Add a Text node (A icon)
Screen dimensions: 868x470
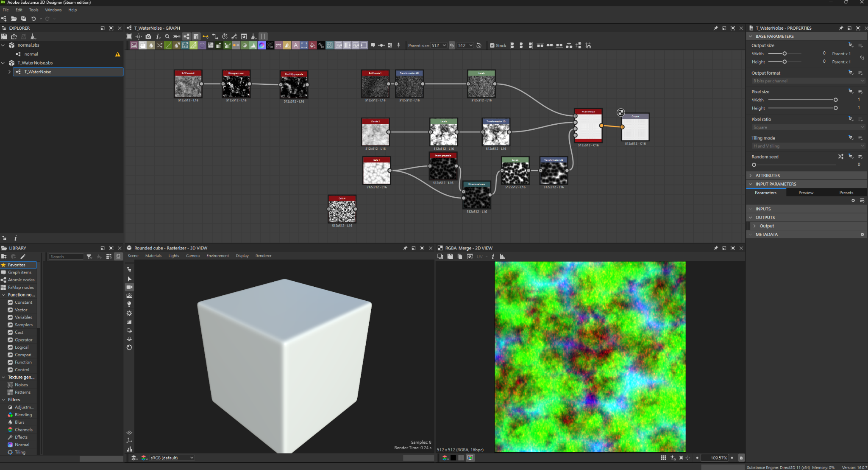[295, 45]
